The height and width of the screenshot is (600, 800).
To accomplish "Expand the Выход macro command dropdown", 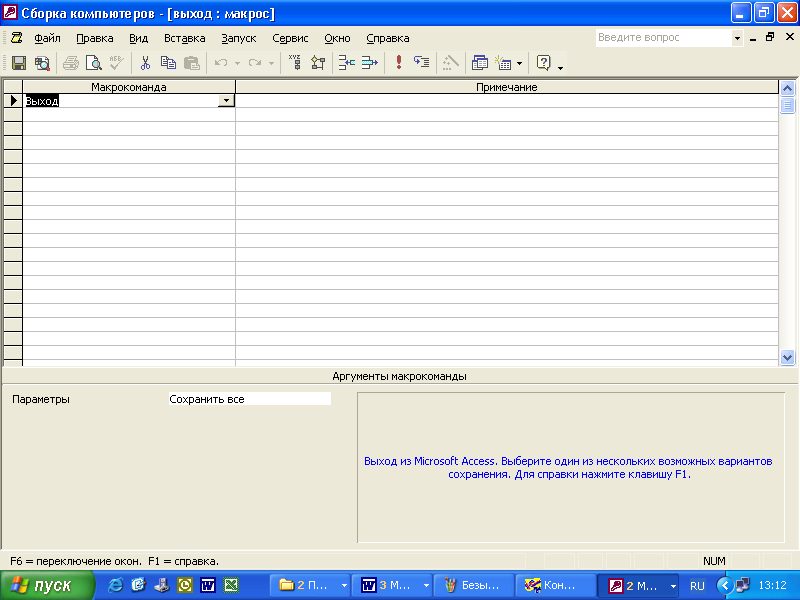I will pyautogui.click(x=226, y=101).
